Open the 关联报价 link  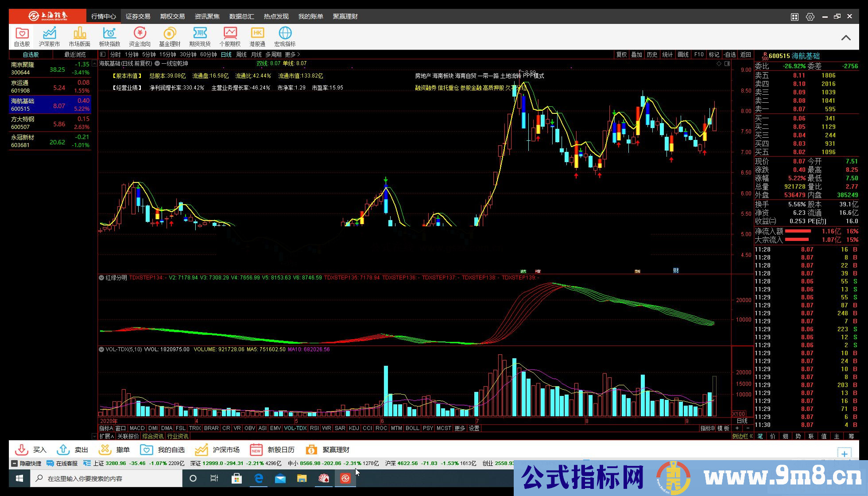coord(128,436)
